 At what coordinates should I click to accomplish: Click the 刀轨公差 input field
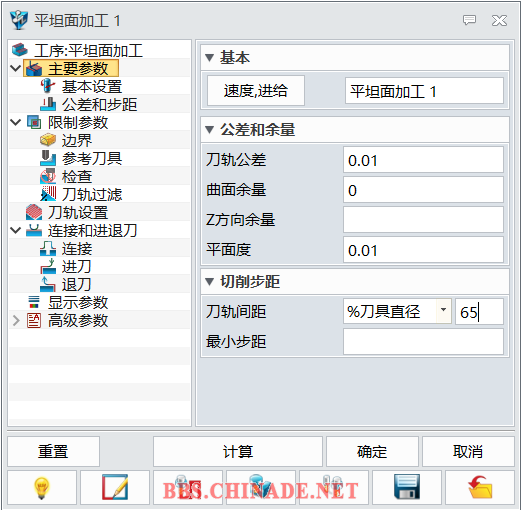point(423,160)
